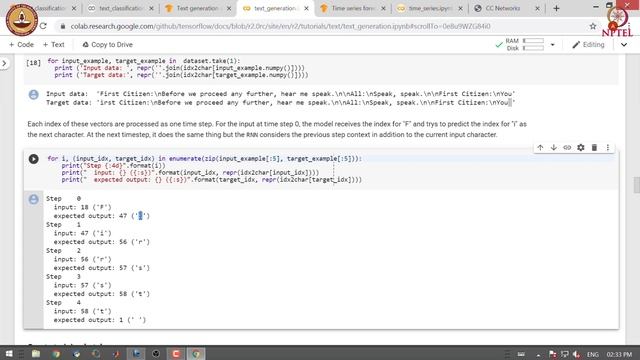Add a new Text cell
This screenshot has height=360, width=640.
[53, 44]
